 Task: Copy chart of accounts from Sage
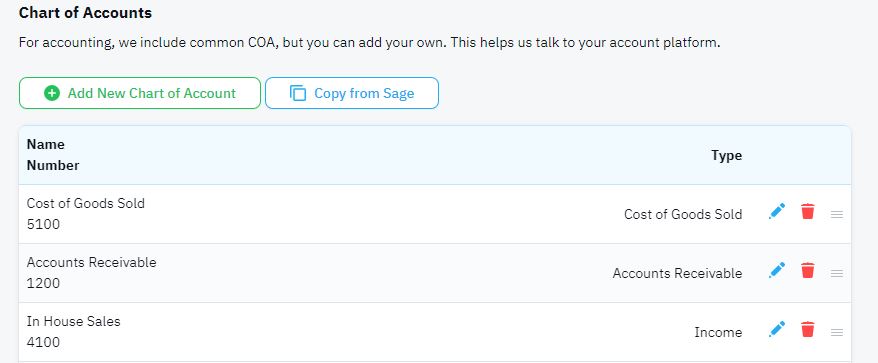(x=352, y=93)
